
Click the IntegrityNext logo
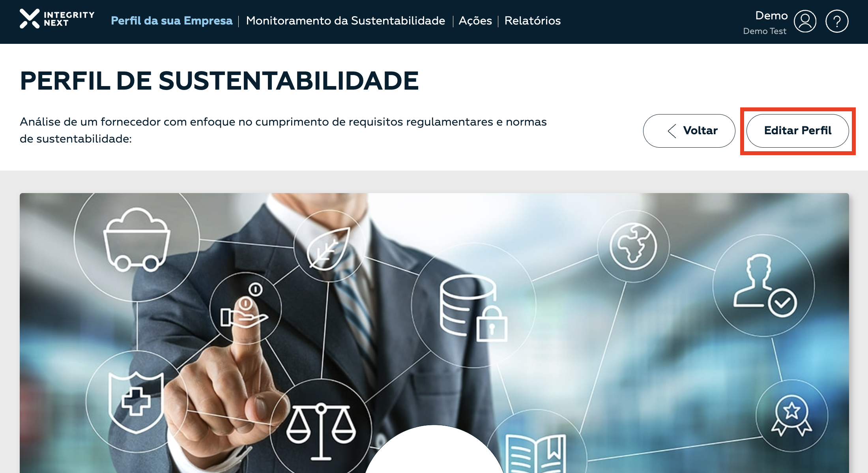click(57, 19)
